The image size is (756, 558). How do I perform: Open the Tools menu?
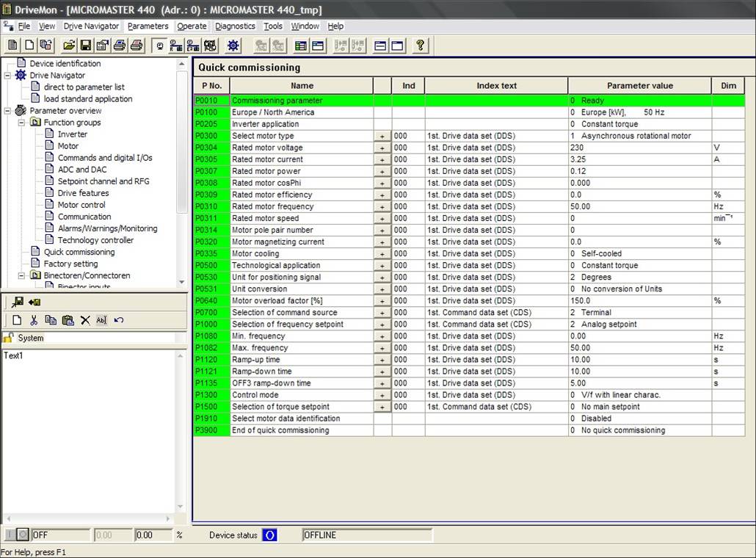click(x=273, y=26)
